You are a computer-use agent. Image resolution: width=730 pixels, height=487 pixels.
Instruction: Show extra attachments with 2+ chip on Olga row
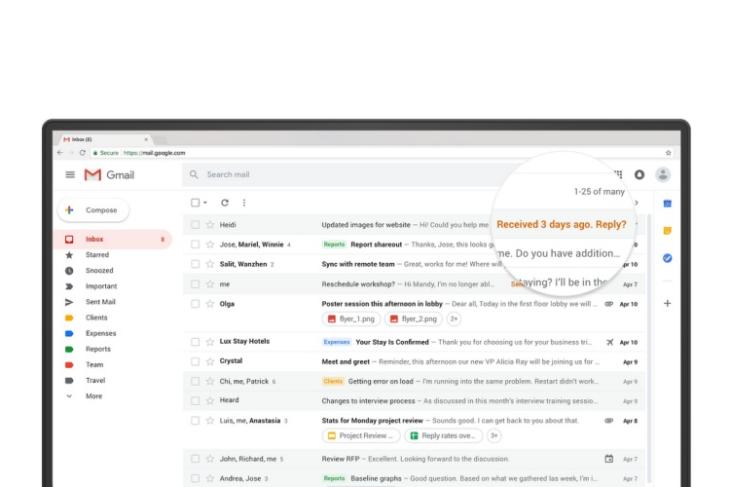click(453, 319)
